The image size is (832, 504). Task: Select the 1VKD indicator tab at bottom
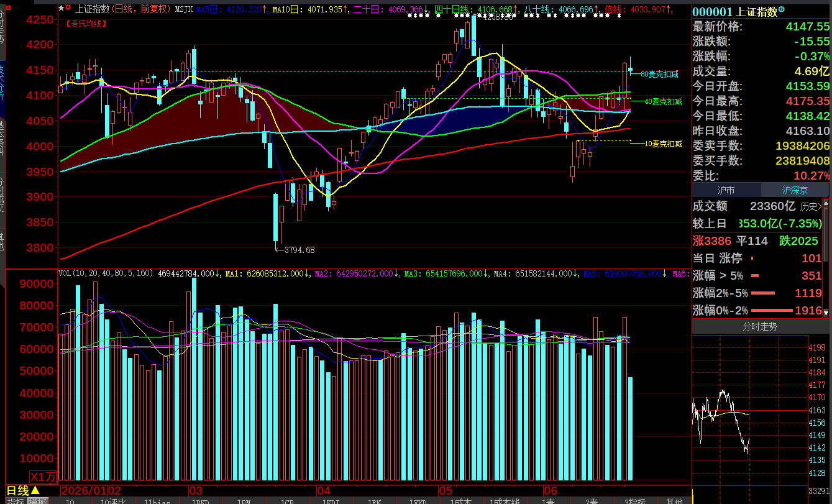click(419, 501)
